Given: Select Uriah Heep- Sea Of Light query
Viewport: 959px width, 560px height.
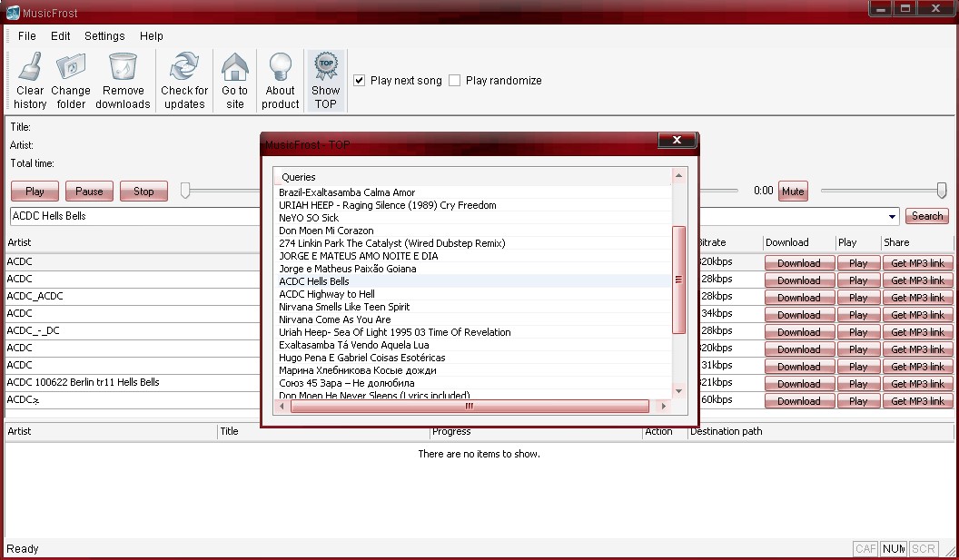Looking at the screenshot, I should (x=394, y=332).
